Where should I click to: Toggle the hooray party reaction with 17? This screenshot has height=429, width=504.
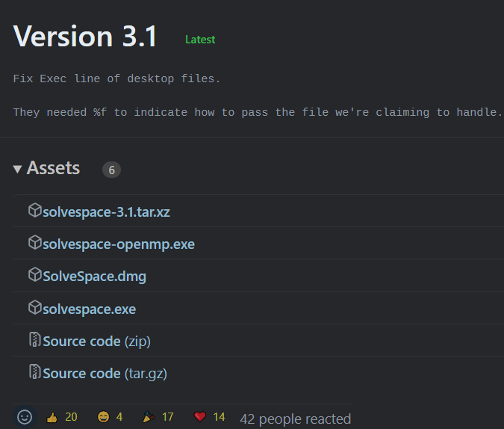tap(158, 417)
